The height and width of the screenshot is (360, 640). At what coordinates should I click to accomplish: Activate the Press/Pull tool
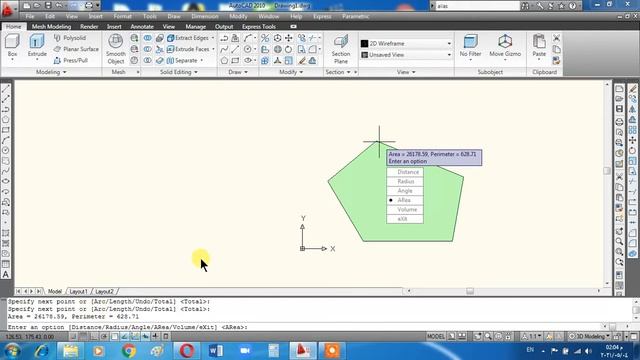[x=71, y=60]
